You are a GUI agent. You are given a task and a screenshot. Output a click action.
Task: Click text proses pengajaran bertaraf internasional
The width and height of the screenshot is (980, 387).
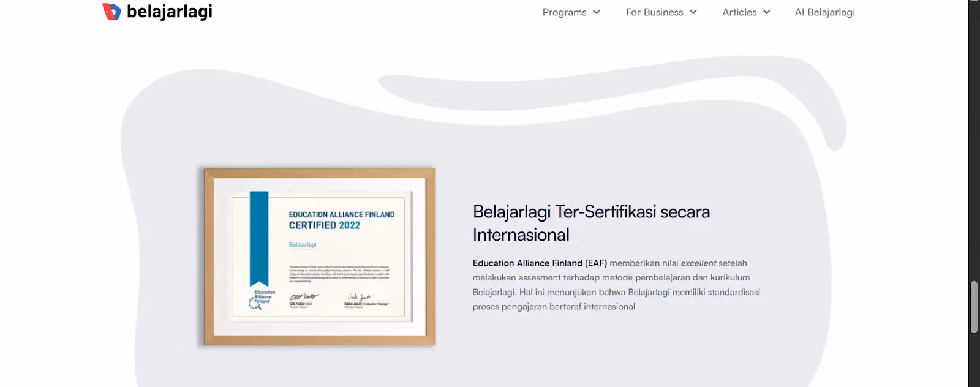click(554, 307)
